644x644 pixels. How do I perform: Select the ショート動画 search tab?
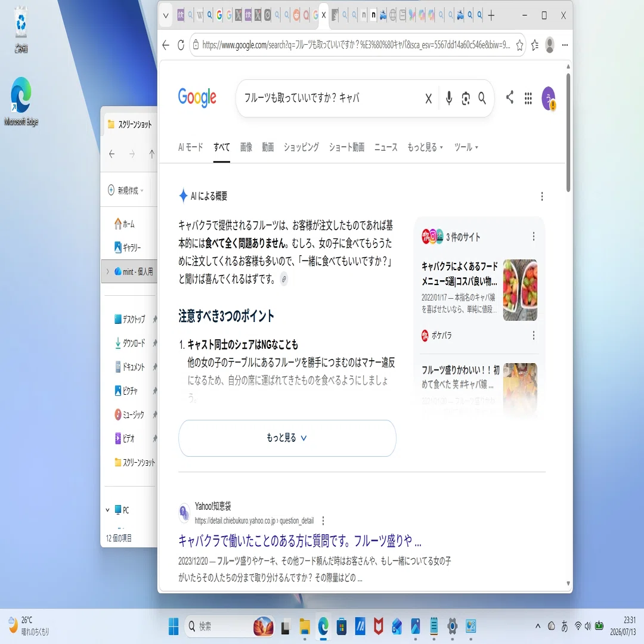[346, 147]
